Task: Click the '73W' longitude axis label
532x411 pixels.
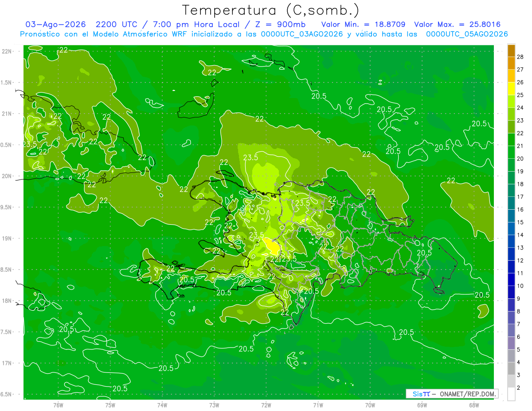Action: 214,405
